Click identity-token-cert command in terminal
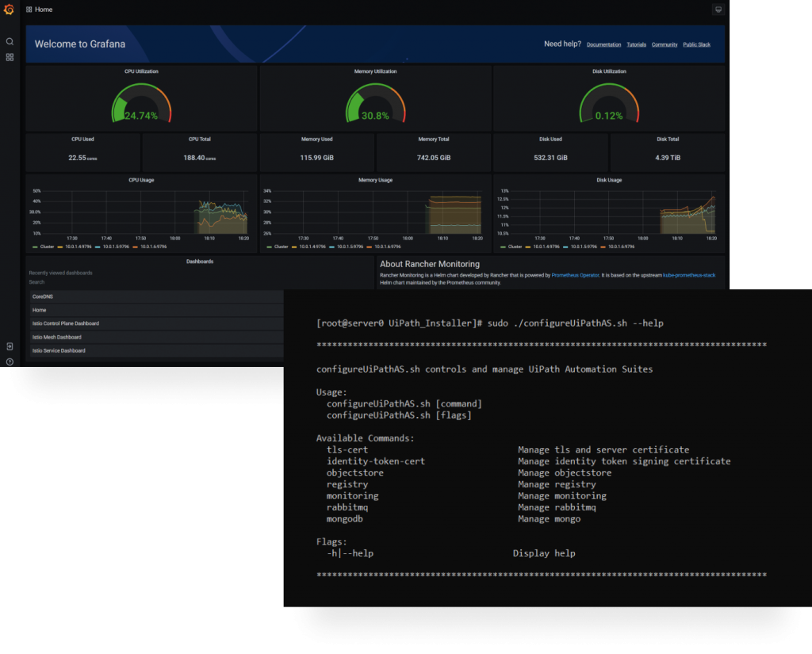812x654 pixels. point(375,461)
